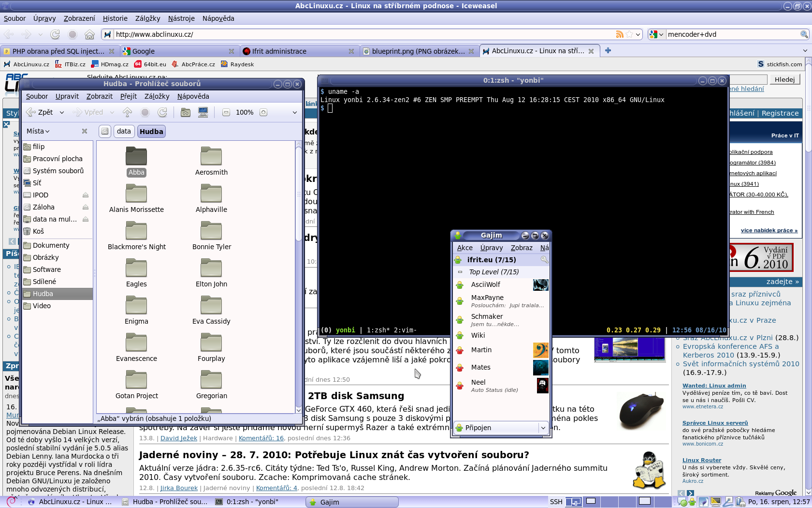Go up one folder level in file browser

tap(128, 112)
